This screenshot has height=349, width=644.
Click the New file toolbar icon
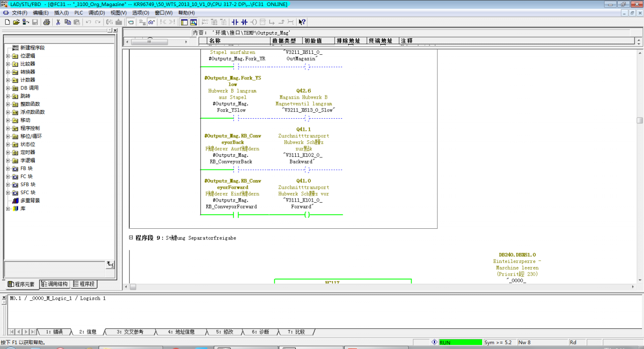8,22
